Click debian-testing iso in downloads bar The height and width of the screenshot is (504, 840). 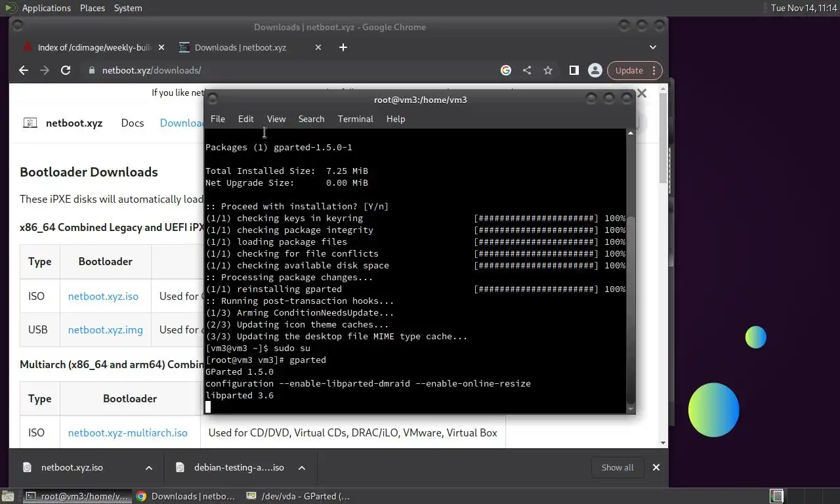pyautogui.click(x=239, y=467)
